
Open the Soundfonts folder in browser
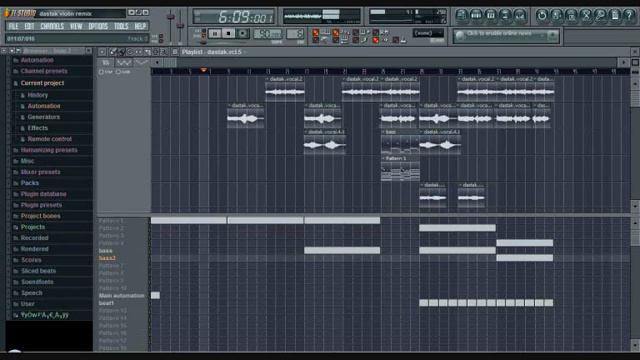click(37, 282)
